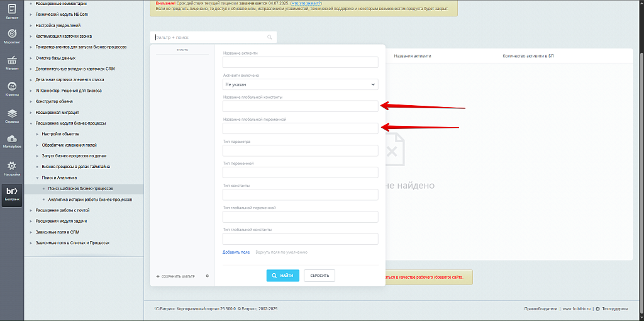Open AI Коннектор. Решения для бизнеса

[x=69, y=91]
